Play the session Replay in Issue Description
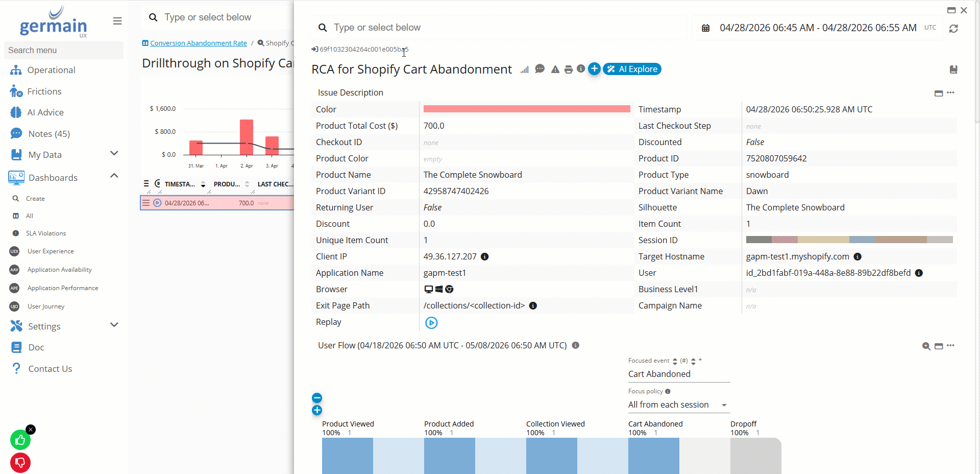The image size is (980, 474). click(x=431, y=323)
